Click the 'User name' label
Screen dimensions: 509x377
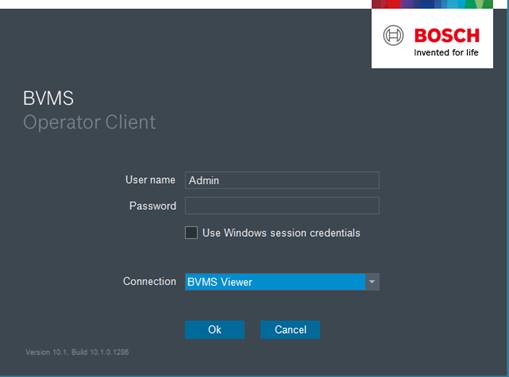pos(150,180)
